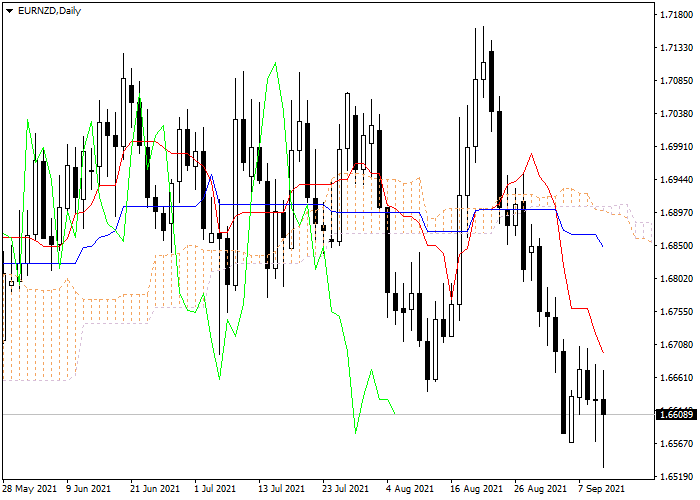The image size is (700, 500).
Task: Click the 16 Aug 2021 date label
Action: click(x=476, y=489)
